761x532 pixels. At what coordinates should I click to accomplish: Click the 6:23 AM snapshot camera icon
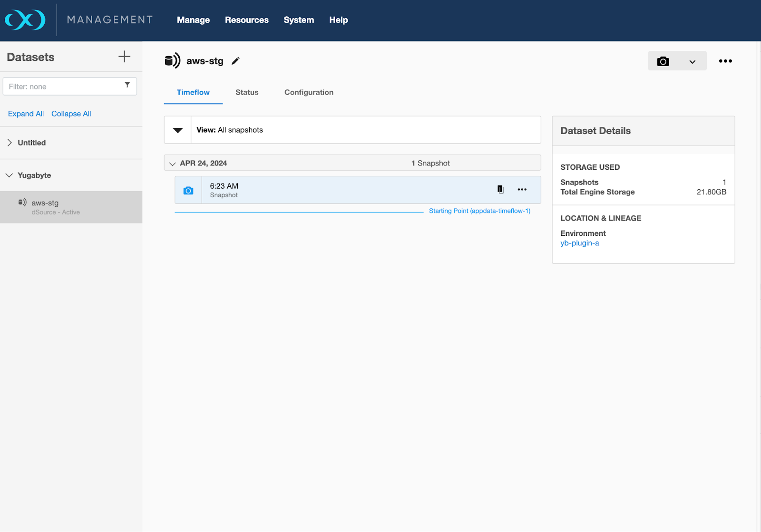(188, 191)
